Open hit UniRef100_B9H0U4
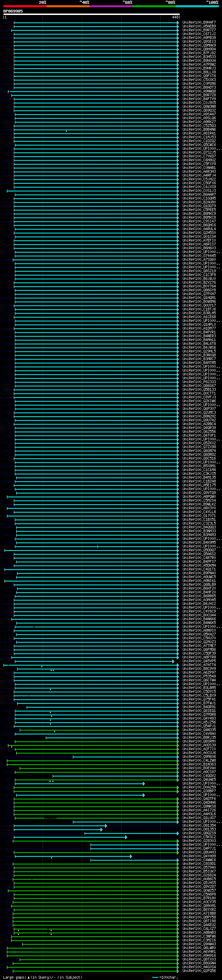The width and height of the screenshot is (222, 980). pyautogui.click(x=199, y=60)
